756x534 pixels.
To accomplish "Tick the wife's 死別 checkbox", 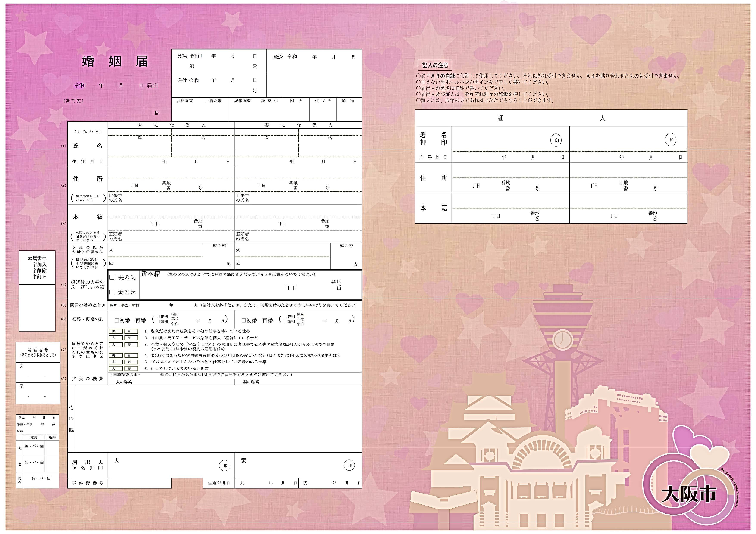I will (286, 317).
